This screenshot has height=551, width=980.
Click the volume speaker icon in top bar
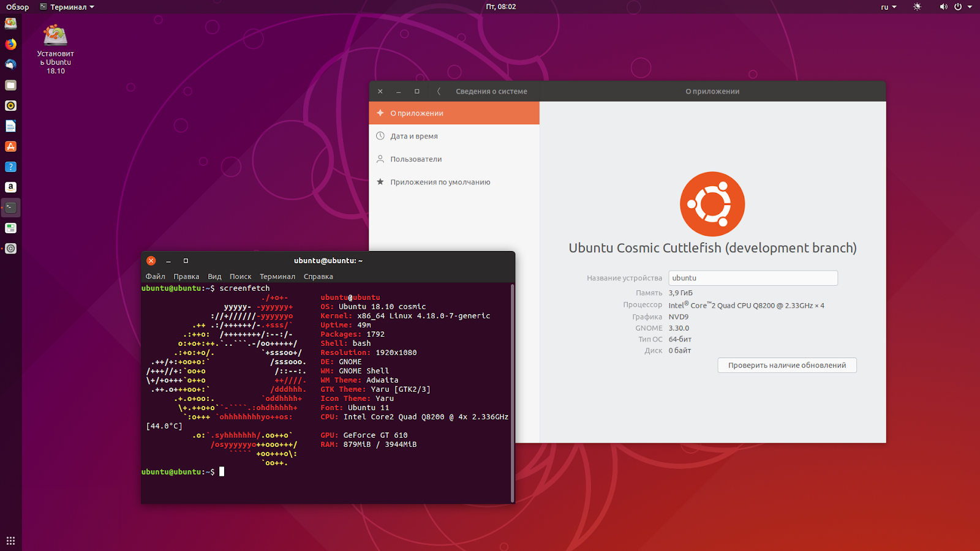(943, 7)
